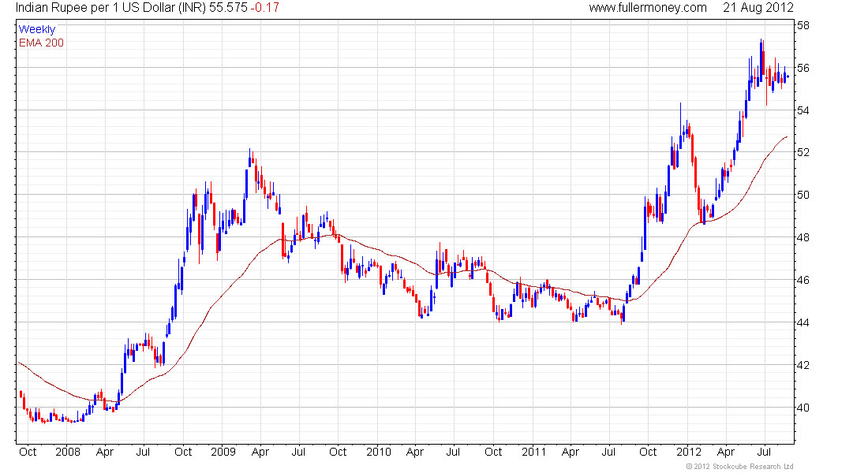Click the 44 price axis label
Screen dimensions: 868x473
click(803, 322)
